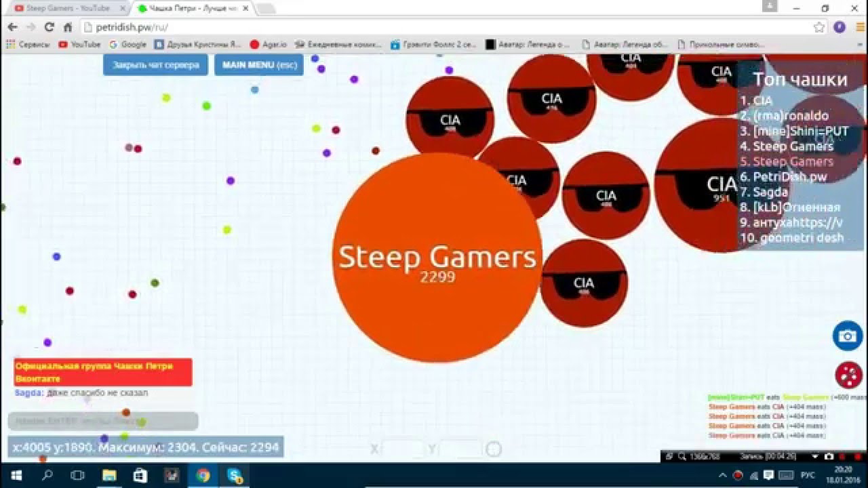
Task: Click leaderboard entry [mine]Shini=PUT
Action: click(x=794, y=131)
